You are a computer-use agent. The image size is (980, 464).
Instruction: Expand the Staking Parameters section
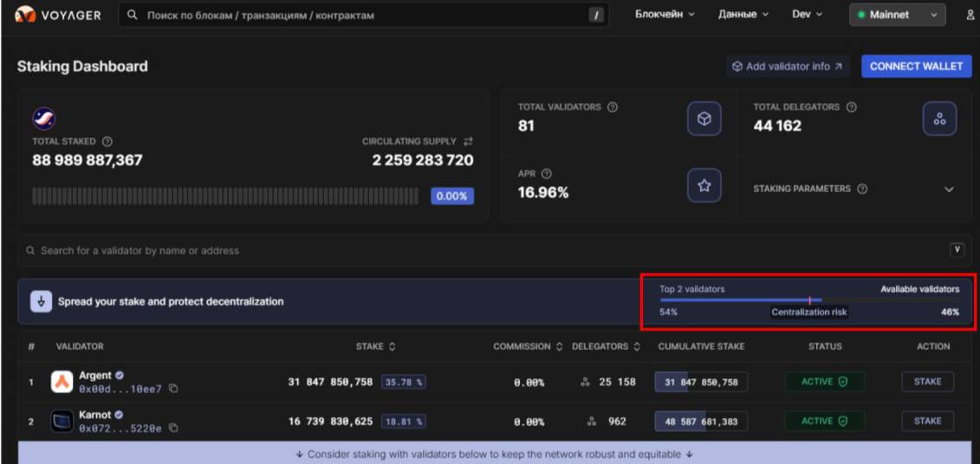[949, 190]
